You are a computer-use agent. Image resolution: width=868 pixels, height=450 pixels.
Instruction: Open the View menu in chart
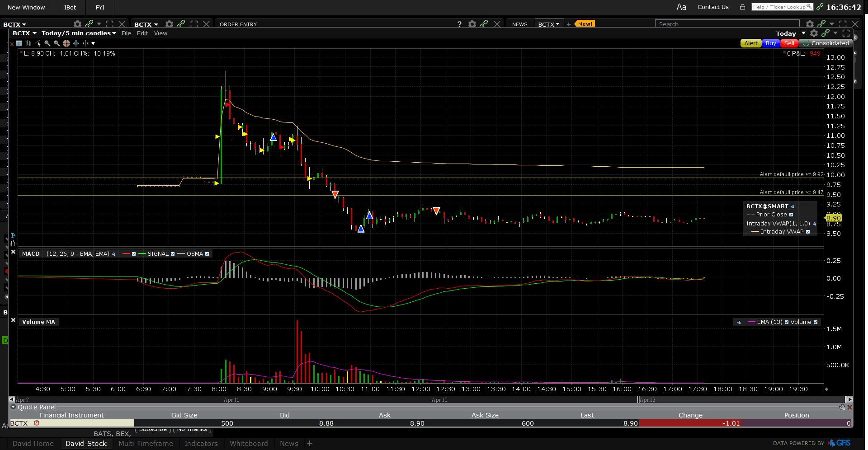pos(160,33)
